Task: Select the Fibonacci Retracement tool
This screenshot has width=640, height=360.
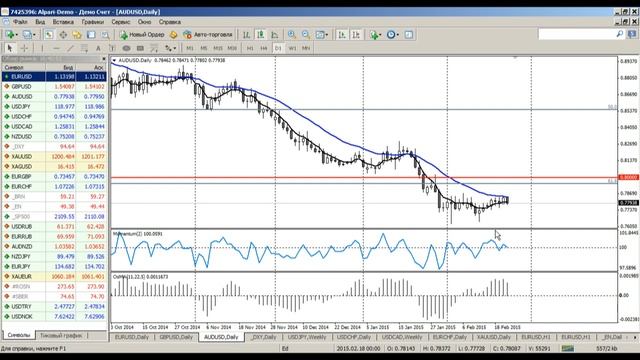Action: pyautogui.click(x=154, y=48)
